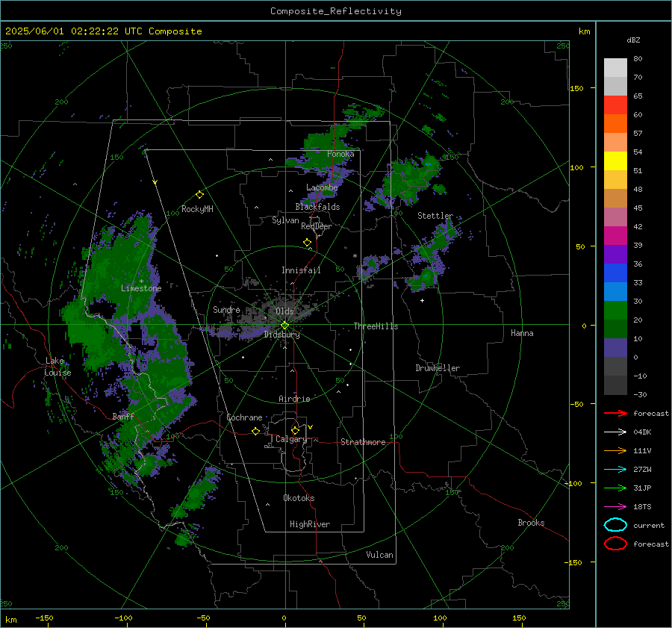The width and height of the screenshot is (672, 628).
Task: Click the Calgary city label
Action: point(291,439)
